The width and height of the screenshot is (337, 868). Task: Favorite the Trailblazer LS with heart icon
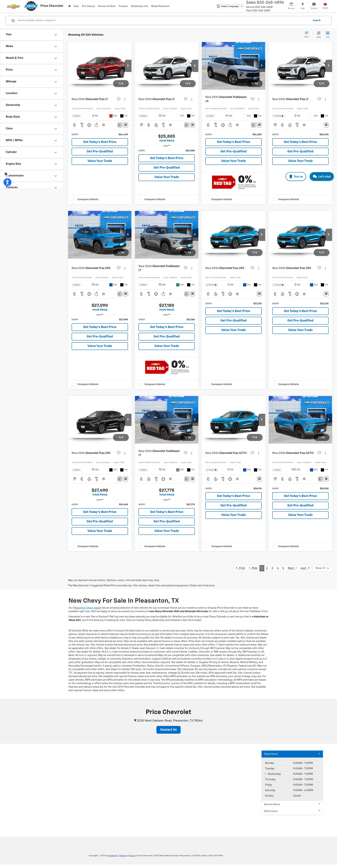click(252, 99)
